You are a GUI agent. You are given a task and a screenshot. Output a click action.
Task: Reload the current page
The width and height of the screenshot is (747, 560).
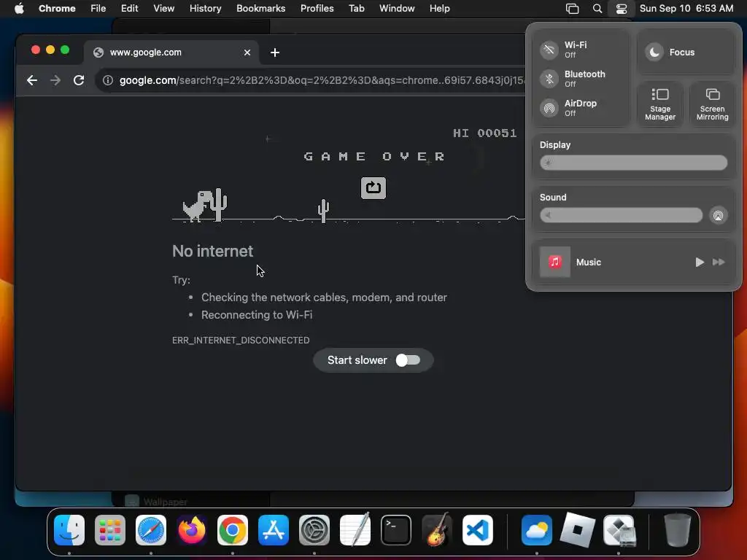point(79,80)
